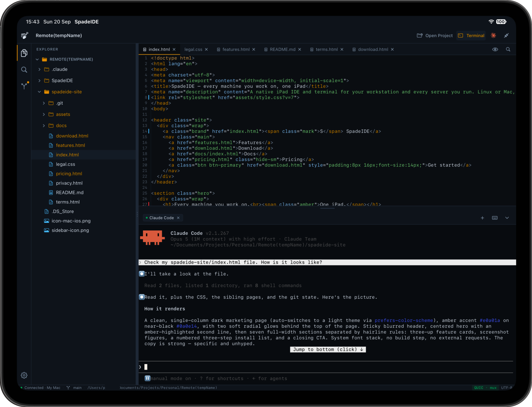Toggle the Terminal panel button
The image size is (532, 407).
click(x=471, y=35)
